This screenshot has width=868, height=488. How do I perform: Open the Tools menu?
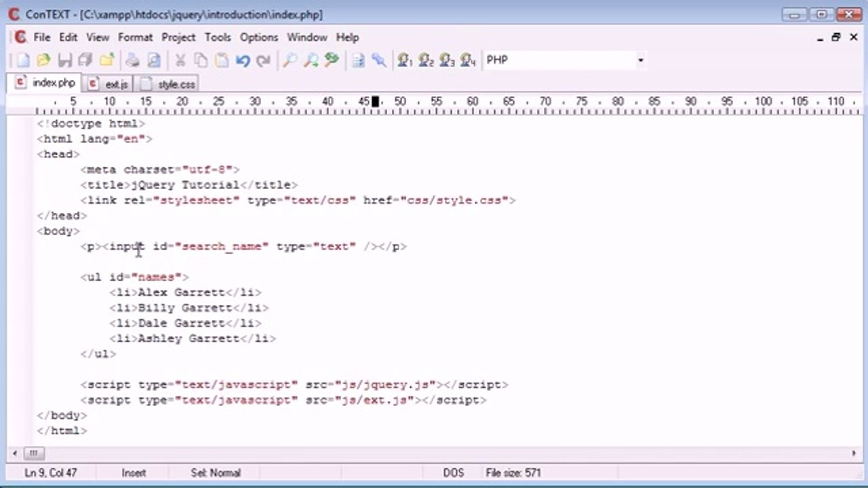(218, 37)
